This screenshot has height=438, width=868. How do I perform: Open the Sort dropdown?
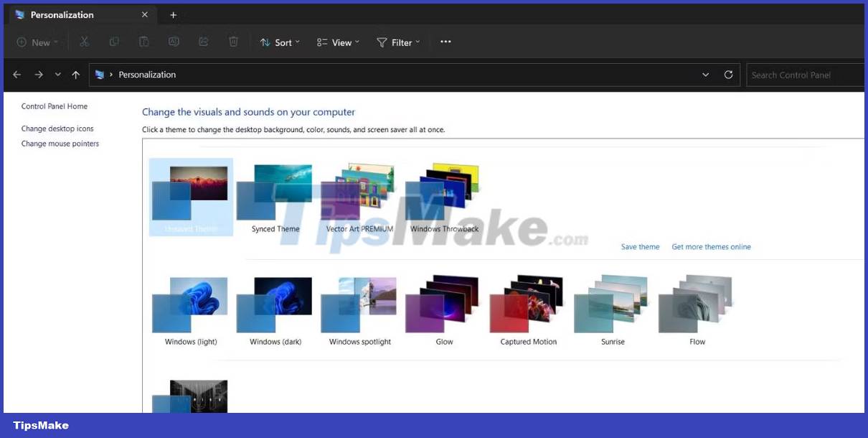click(280, 42)
